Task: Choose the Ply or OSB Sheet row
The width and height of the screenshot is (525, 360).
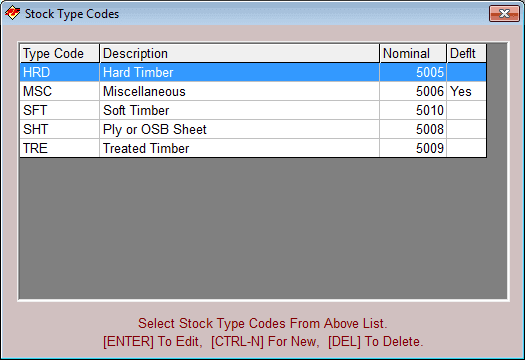Action: pyautogui.click(x=253, y=129)
